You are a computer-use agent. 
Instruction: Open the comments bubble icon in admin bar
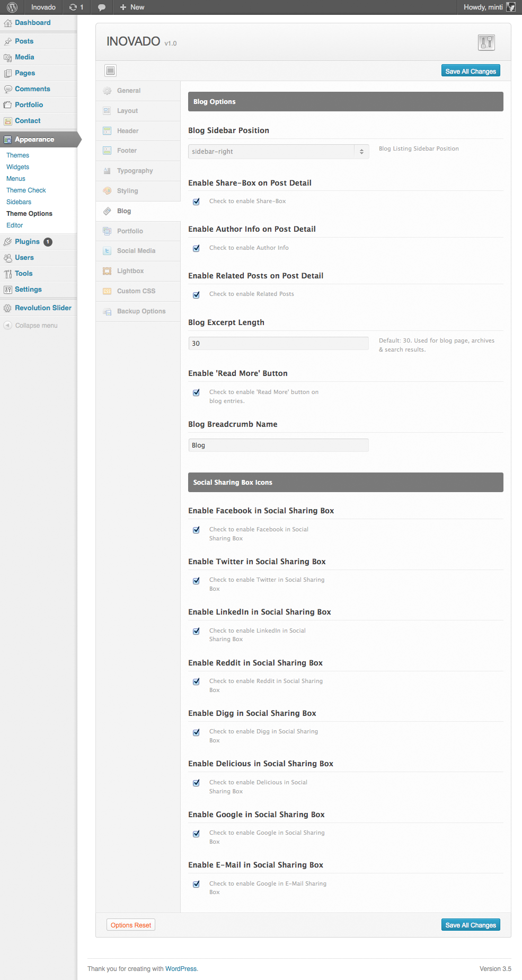[x=102, y=7]
